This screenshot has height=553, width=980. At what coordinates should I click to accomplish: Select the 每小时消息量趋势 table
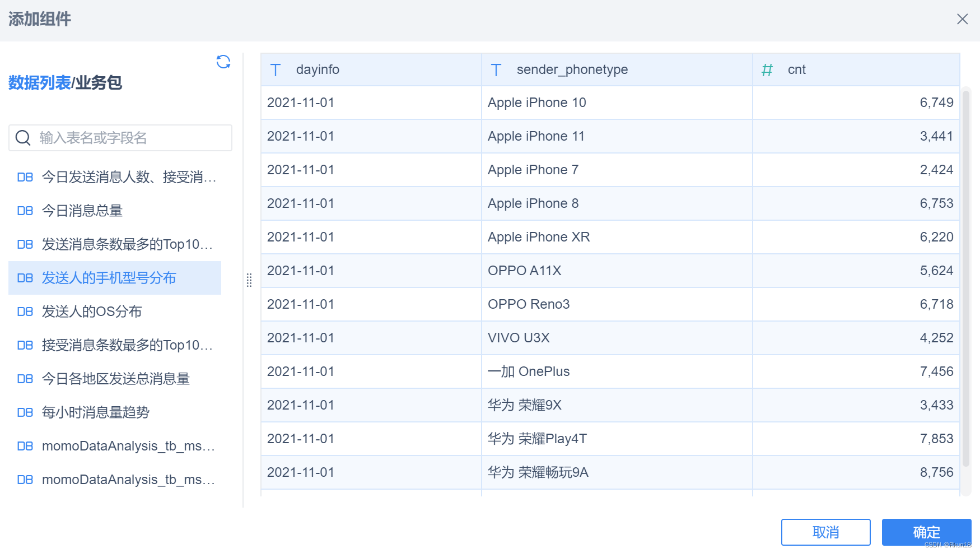[x=115, y=412]
